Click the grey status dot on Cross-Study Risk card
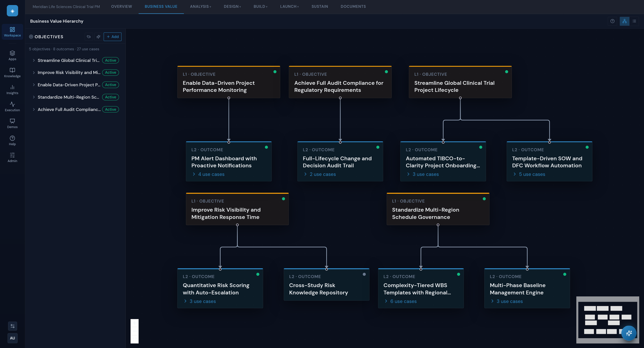 coord(364,274)
